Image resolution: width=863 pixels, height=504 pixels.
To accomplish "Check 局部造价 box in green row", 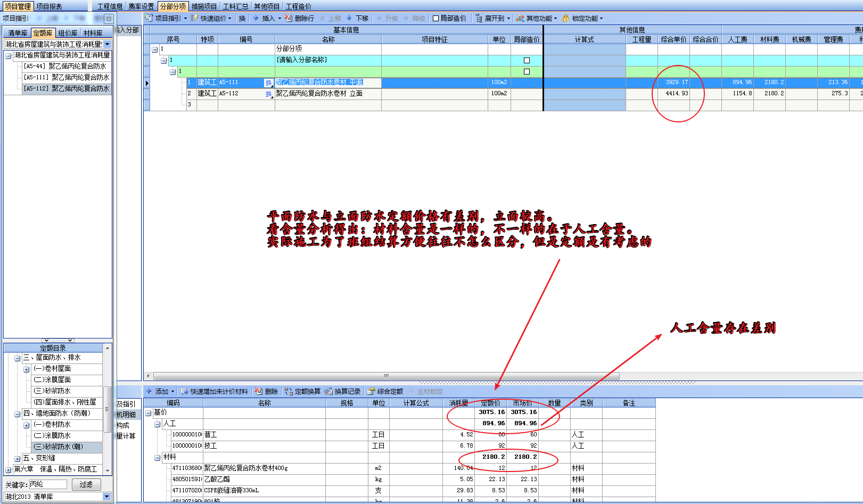I will point(527,71).
